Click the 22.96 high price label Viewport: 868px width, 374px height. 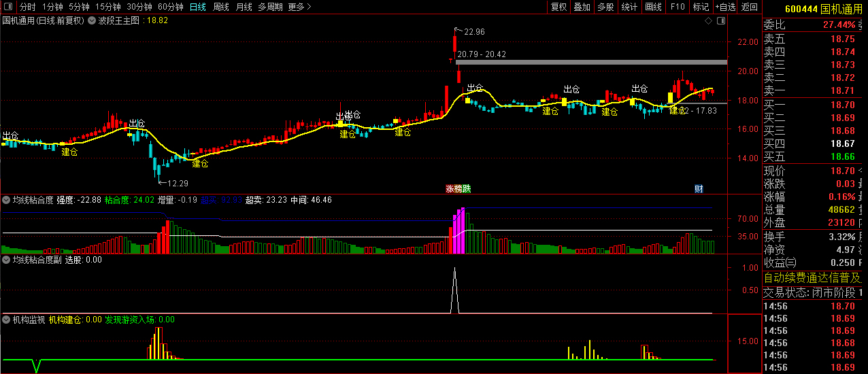(475, 32)
